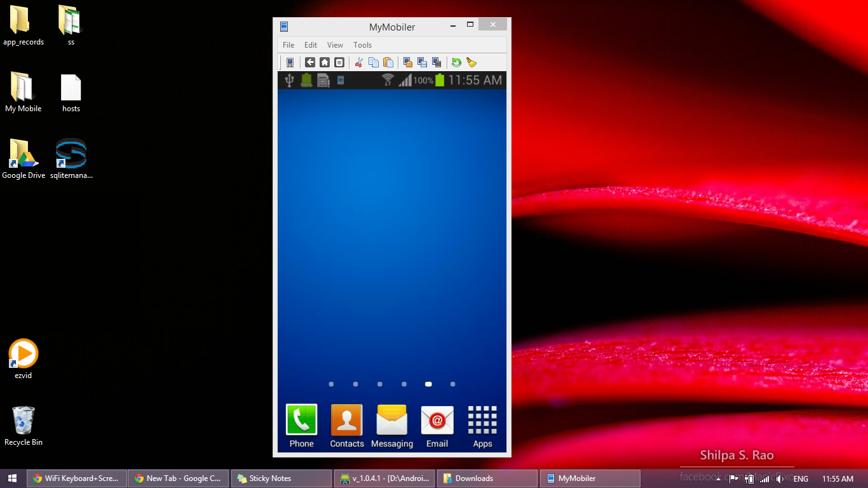Tap the SIM card notification icon
868x488 pixels.
[323, 80]
